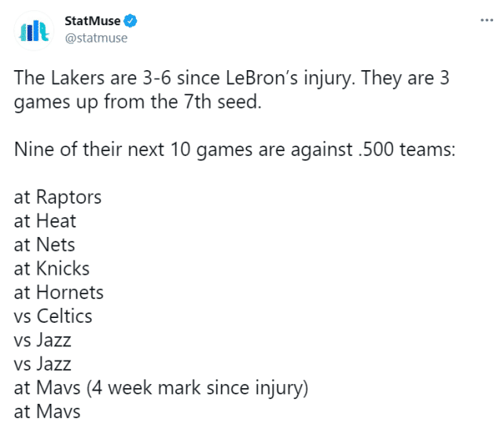Click the "at Raptors" line
Screen dimensions: 504x429
point(57,196)
